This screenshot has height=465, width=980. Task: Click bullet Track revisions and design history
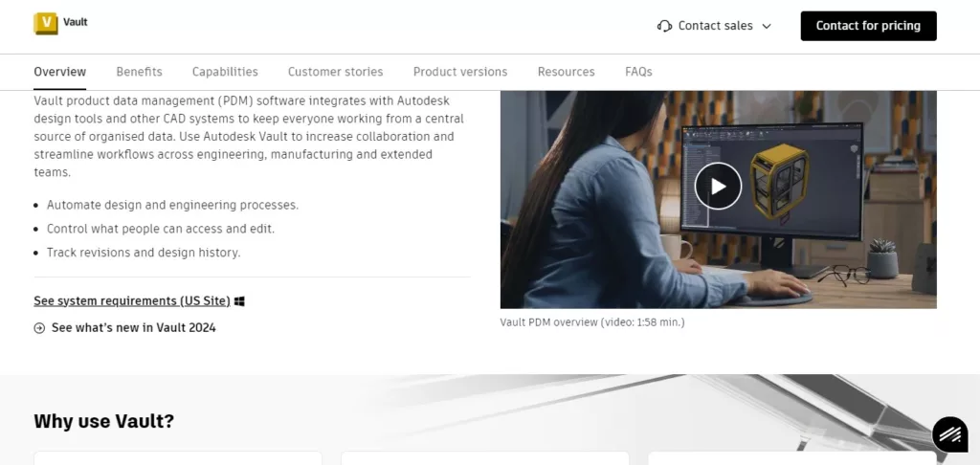[144, 253]
